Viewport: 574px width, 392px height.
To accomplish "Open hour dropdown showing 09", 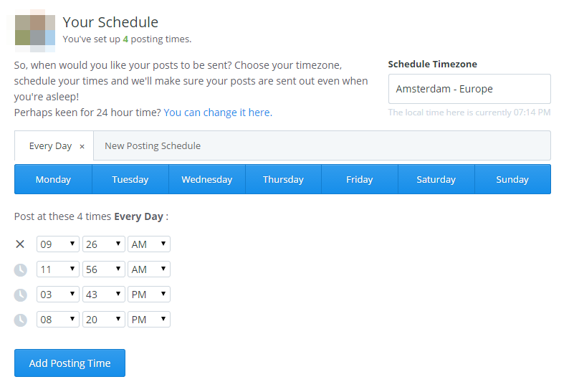I will point(58,244).
